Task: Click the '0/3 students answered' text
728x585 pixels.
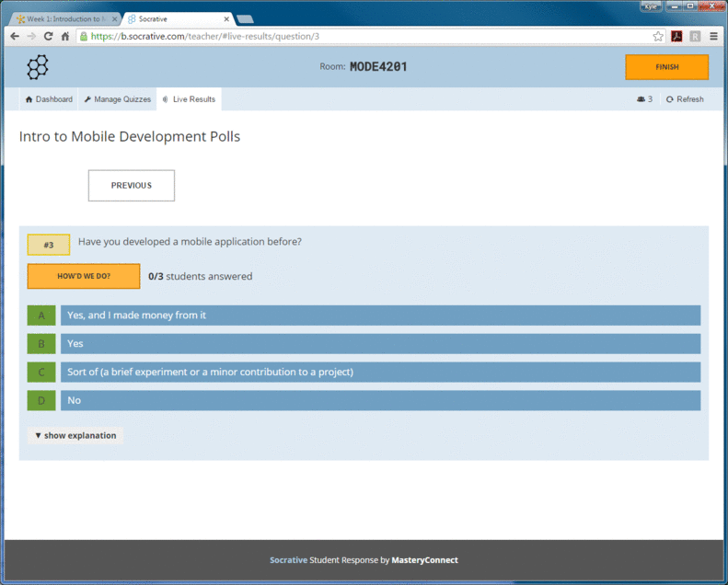Action: [201, 277]
